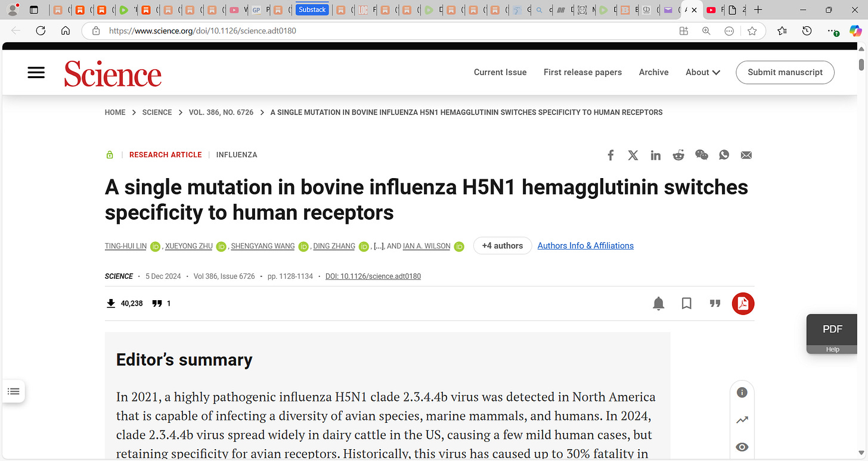Expand the hidden authors ellipsis [...]

click(x=379, y=246)
